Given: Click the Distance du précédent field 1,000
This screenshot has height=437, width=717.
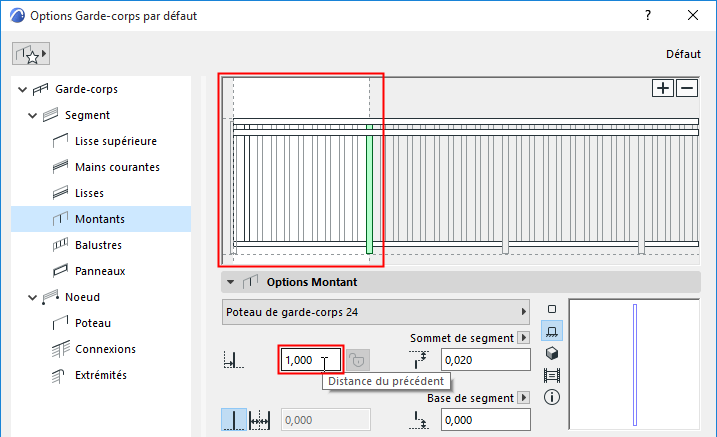Looking at the screenshot, I should point(311,360).
